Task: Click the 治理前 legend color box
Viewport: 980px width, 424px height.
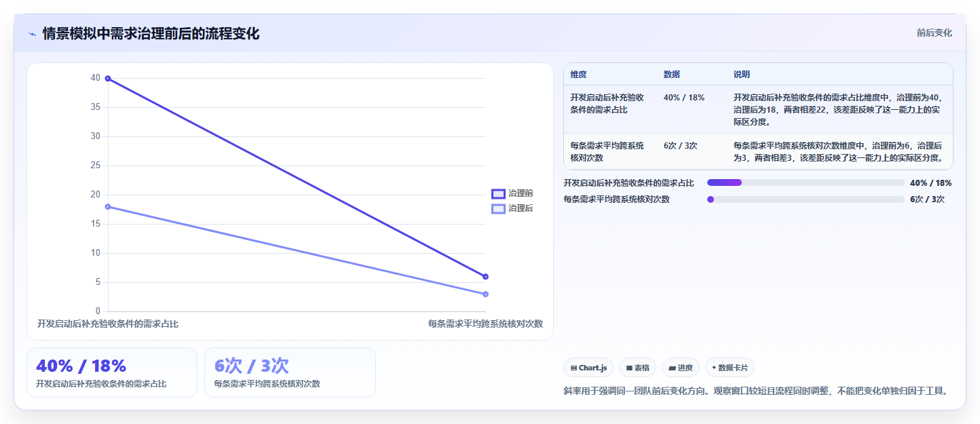Action: pyautogui.click(x=498, y=193)
